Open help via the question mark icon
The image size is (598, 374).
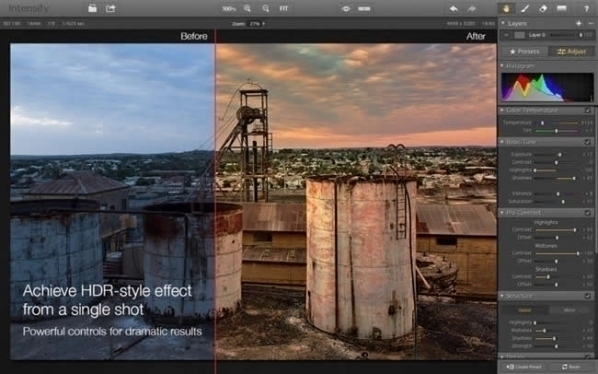tap(587, 9)
